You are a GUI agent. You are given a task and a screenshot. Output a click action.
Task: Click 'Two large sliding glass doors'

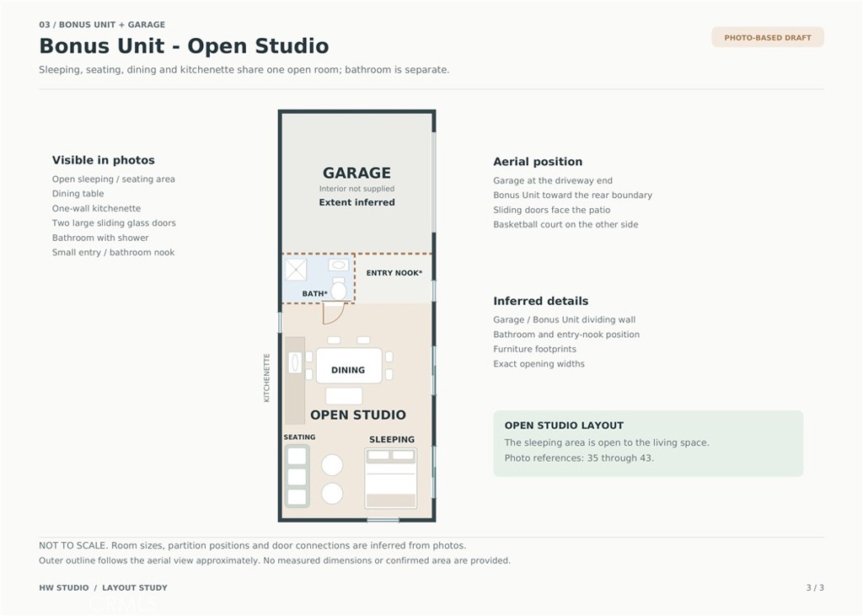(x=114, y=223)
